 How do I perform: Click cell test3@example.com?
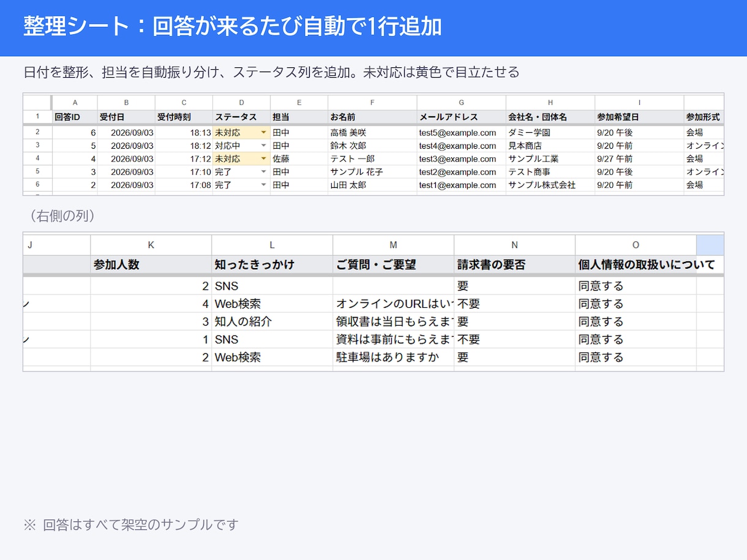pos(462,159)
